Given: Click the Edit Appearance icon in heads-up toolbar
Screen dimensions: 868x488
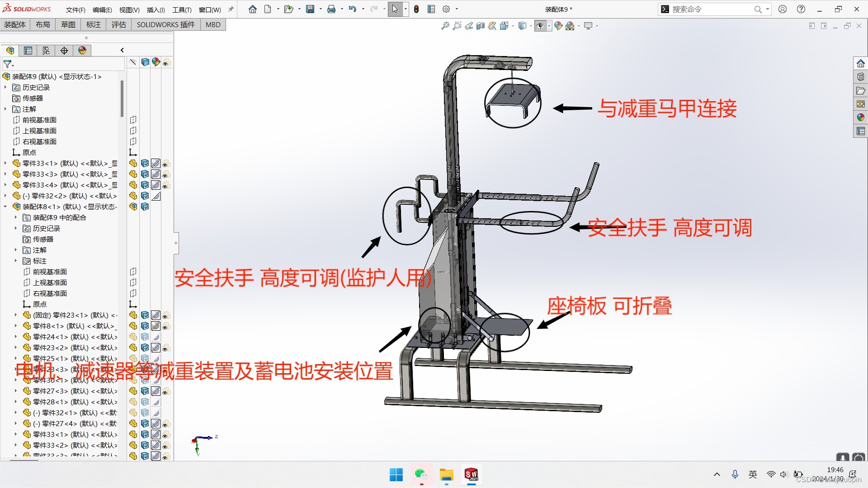Looking at the screenshot, I should click(x=558, y=26).
